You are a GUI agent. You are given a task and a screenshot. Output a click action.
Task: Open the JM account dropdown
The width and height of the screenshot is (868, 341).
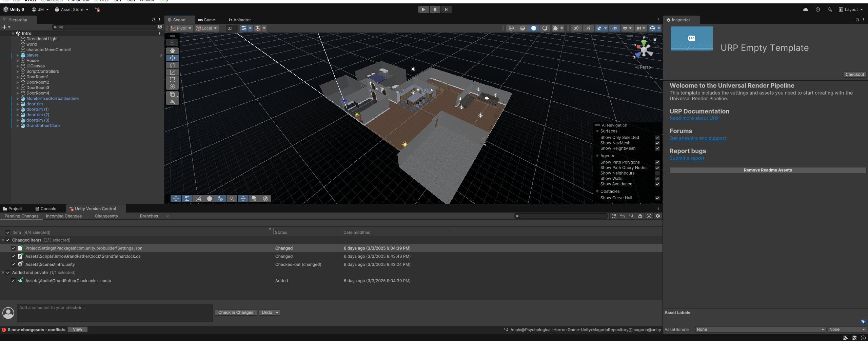[40, 9]
